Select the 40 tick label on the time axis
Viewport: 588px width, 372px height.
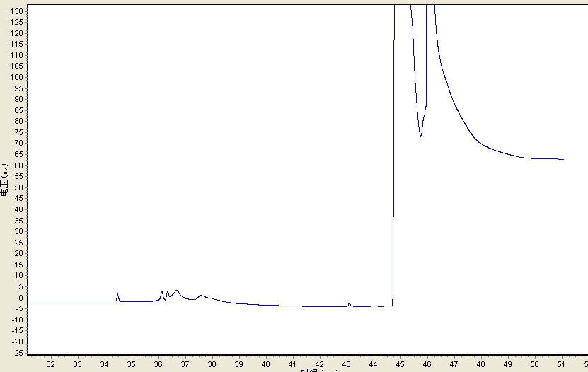click(x=265, y=364)
